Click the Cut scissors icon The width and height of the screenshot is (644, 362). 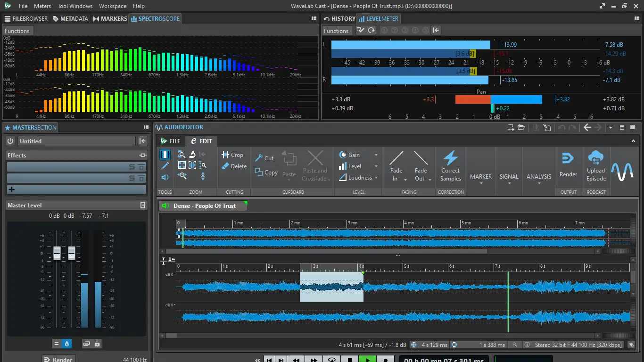pos(259,158)
